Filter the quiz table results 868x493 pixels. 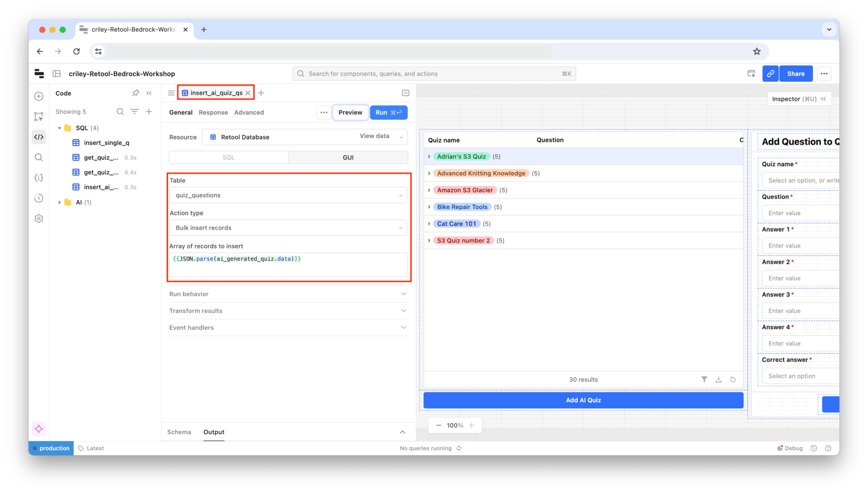[705, 380]
